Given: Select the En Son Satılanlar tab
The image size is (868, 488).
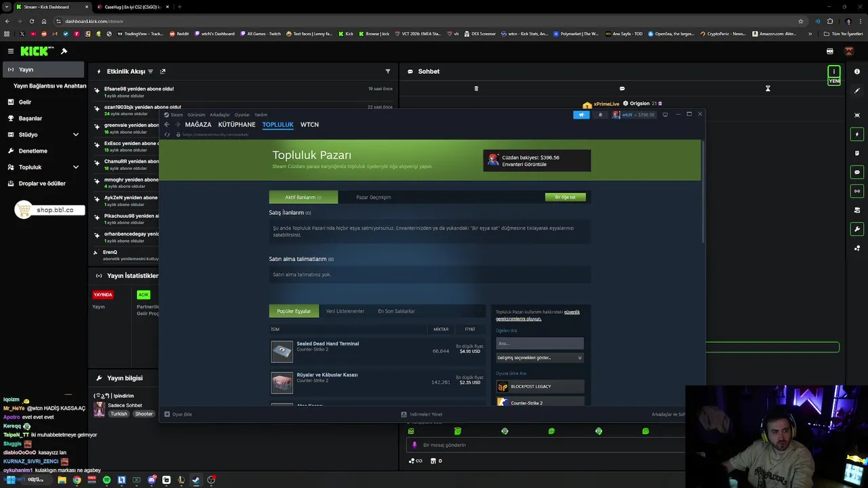Looking at the screenshot, I should pos(396,311).
